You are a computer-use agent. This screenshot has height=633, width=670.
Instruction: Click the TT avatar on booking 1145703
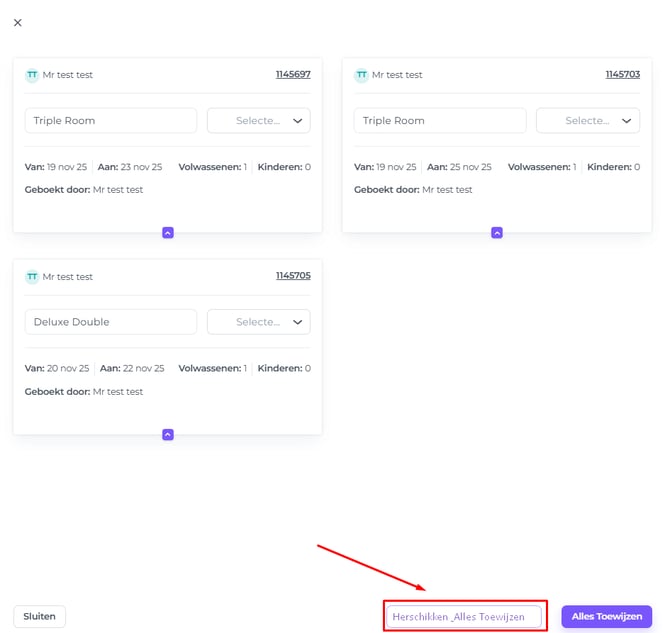pyautogui.click(x=361, y=75)
